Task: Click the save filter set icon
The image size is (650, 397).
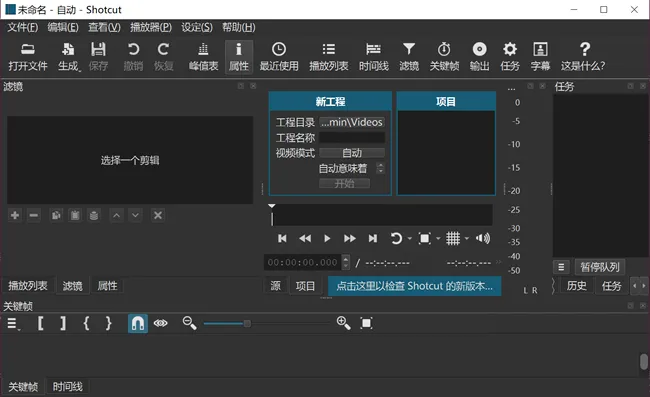Action: (94, 215)
